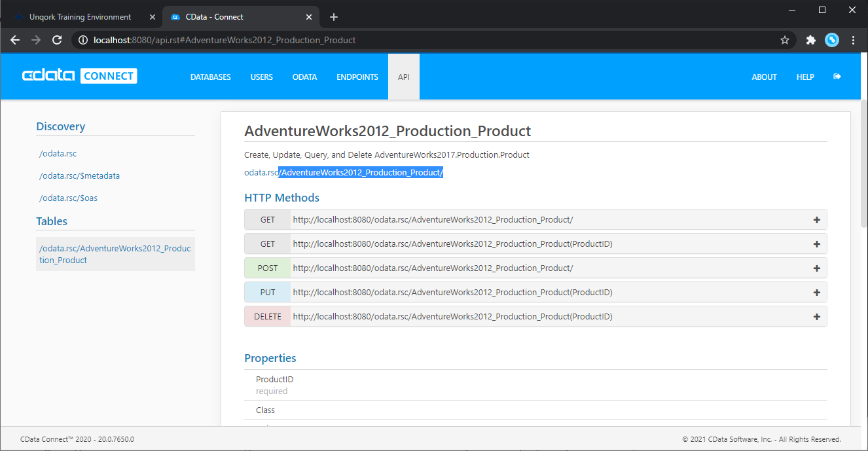Image resolution: width=868 pixels, height=451 pixels.
Task: Open the /odata.rsc discovery link
Action: (x=58, y=154)
